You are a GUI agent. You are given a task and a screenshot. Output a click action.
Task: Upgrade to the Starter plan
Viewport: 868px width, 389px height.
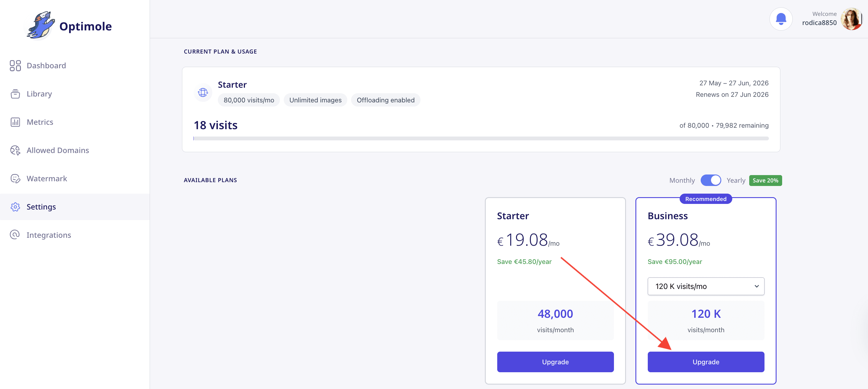tap(555, 362)
